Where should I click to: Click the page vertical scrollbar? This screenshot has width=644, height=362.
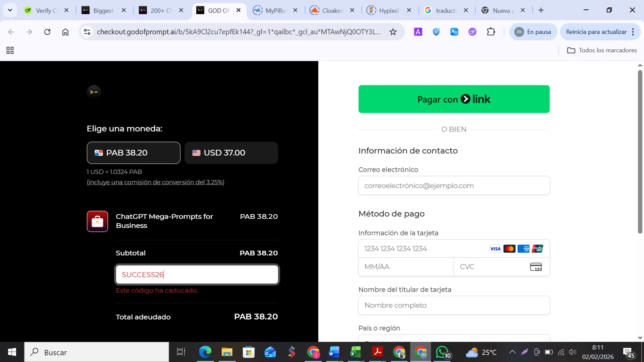pos(640,152)
